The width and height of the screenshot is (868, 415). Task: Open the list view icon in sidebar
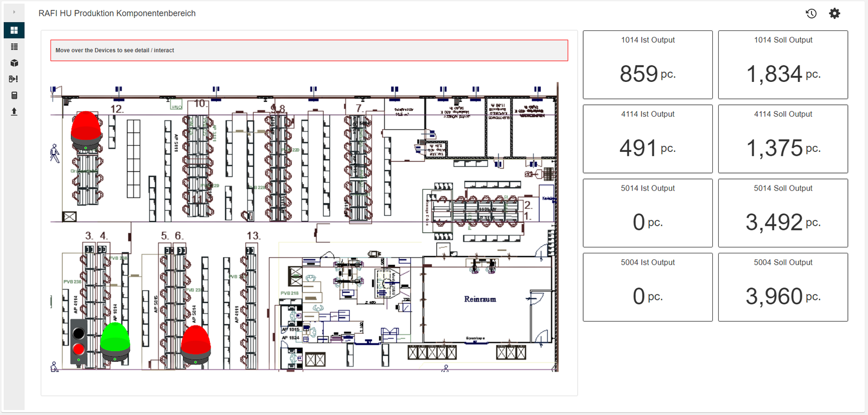pos(14,47)
